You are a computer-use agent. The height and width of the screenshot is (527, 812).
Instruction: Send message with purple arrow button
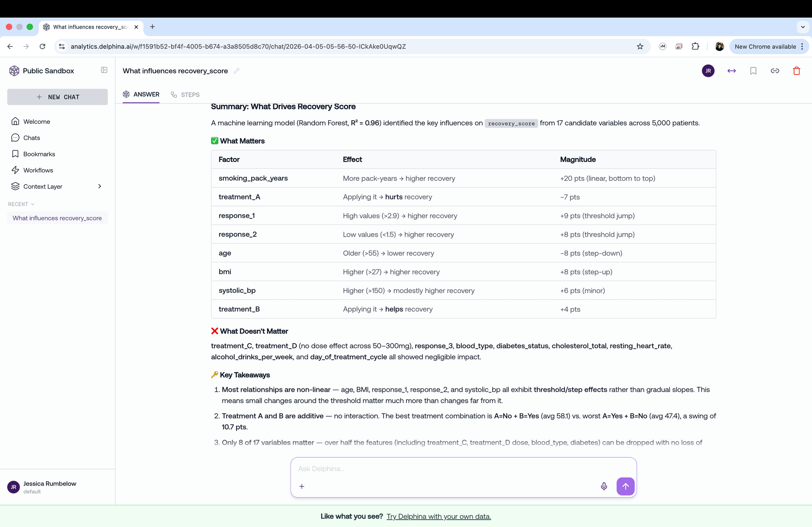(x=625, y=486)
